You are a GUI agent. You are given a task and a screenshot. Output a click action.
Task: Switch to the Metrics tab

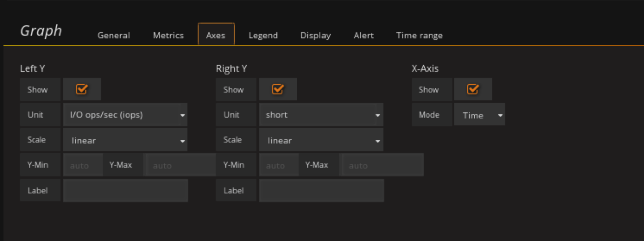(x=168, y=35)
